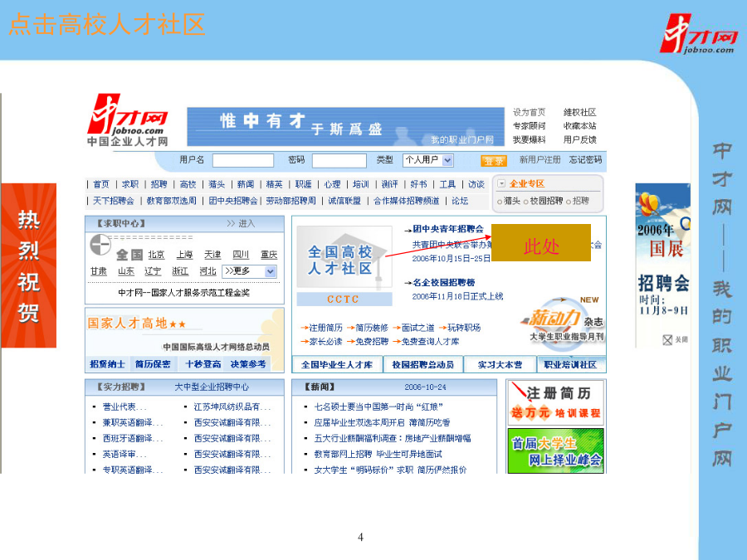Click the globe icon beside 全国
This screenshot has width=747, height=560.
[x=100, y=246]
